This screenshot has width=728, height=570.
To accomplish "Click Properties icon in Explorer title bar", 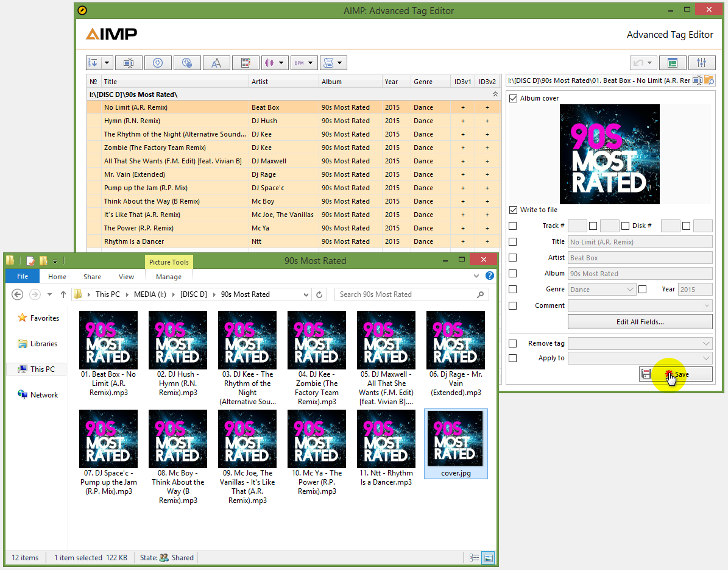I will (30, 260).
